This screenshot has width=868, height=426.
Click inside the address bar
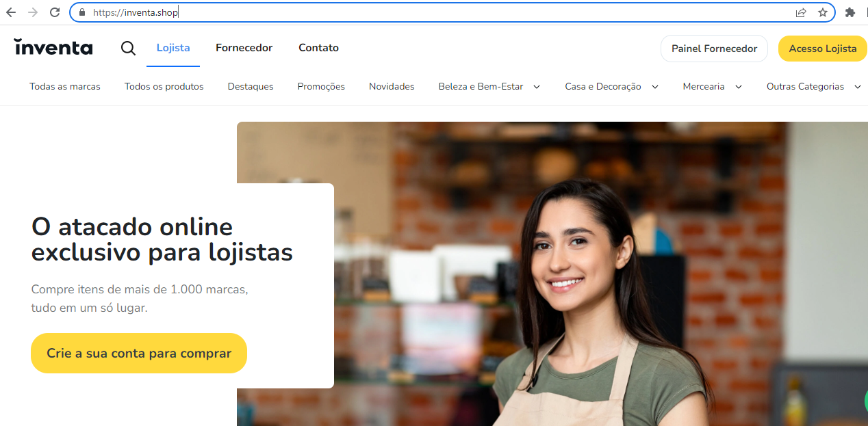pos(274,12)
